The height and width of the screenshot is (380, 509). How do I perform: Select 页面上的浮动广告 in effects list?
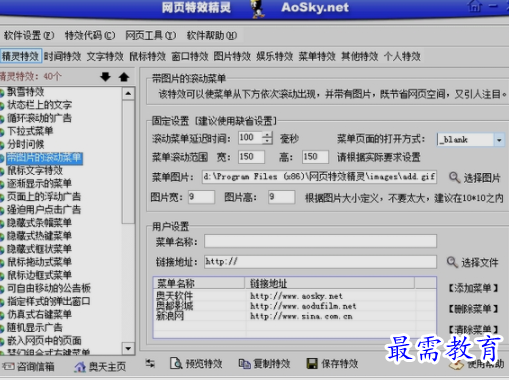coord(44,196)
